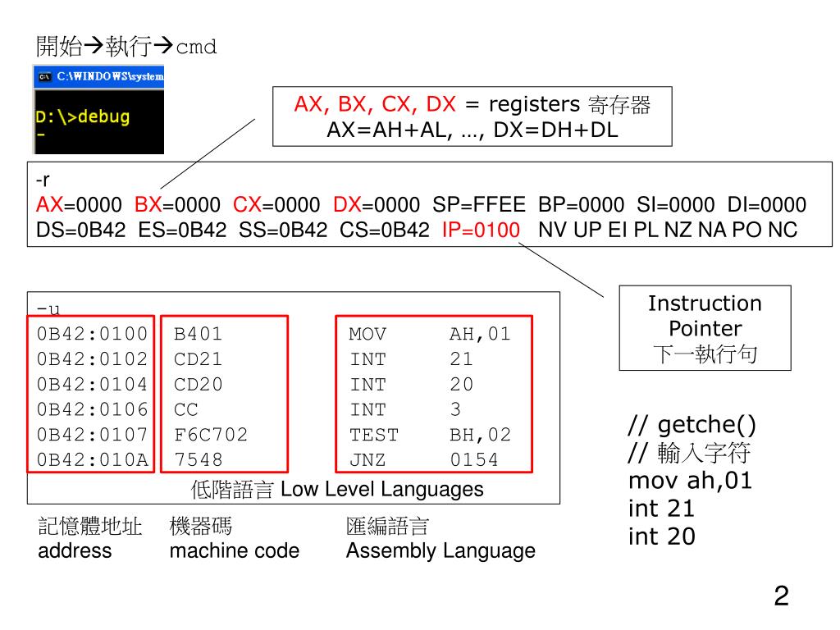
Task: Click the lowercase int 20 code line
Action: coord(662,536)
